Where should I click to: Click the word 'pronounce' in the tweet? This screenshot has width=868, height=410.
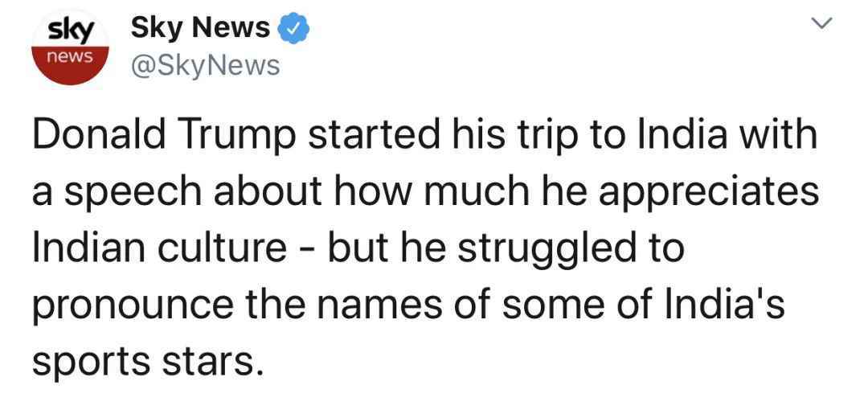coord(133,307)
